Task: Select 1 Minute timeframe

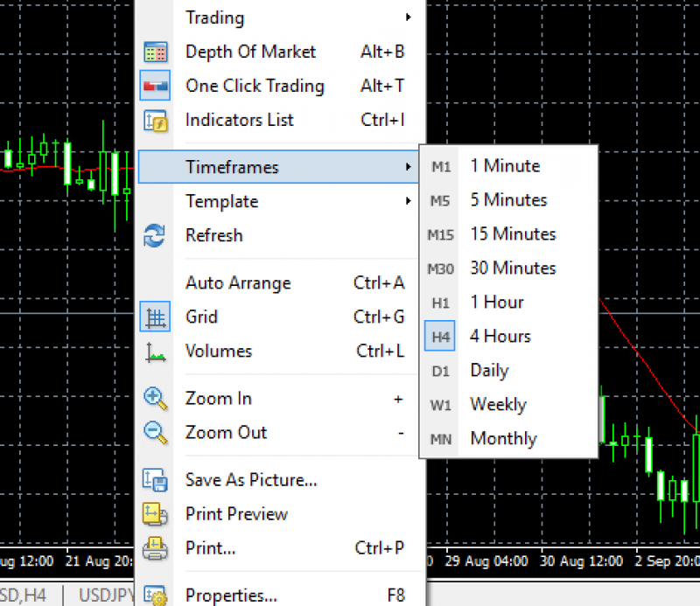Action: [x=508, y=166]
